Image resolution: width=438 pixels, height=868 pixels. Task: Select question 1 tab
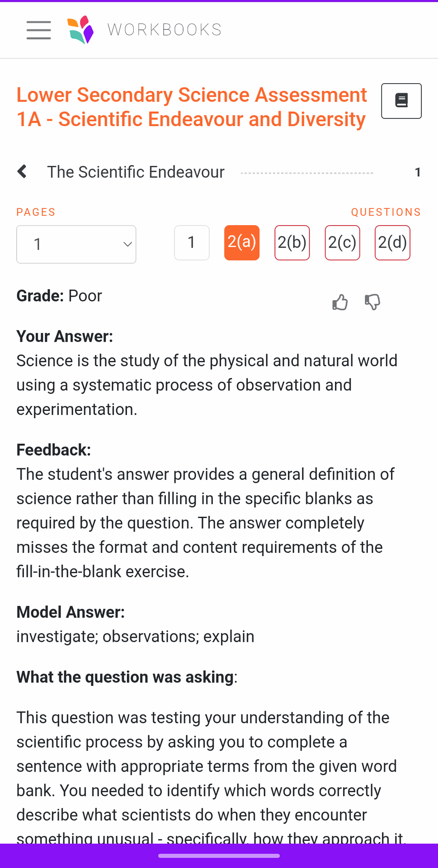coord(192,243)
